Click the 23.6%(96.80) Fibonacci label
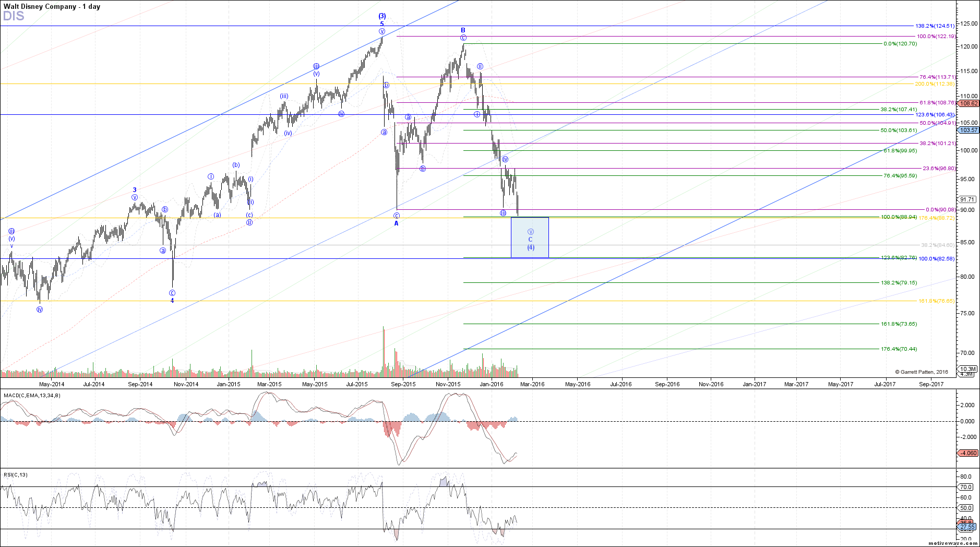The image size is (980, 547). click(x=939, y=168)
